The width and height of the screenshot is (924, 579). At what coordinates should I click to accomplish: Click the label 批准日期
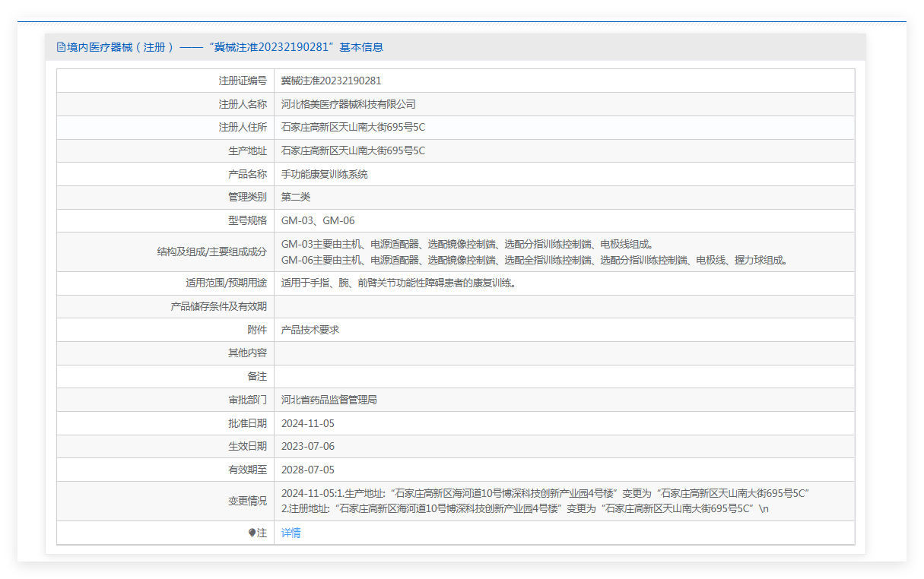[248, 423]
